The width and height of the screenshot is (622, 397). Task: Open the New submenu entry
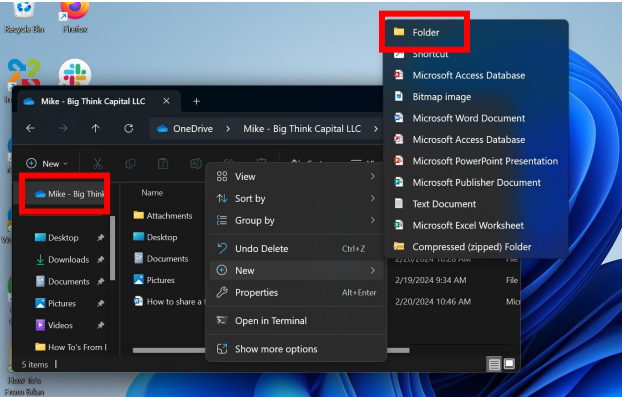click(x=296, y=270)
